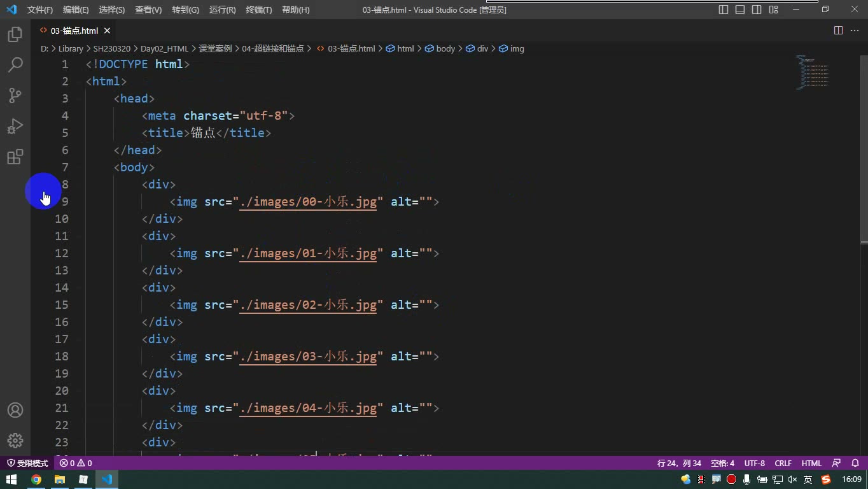
Task: Open the 终端(T) menu
Action: pos(258,10)
